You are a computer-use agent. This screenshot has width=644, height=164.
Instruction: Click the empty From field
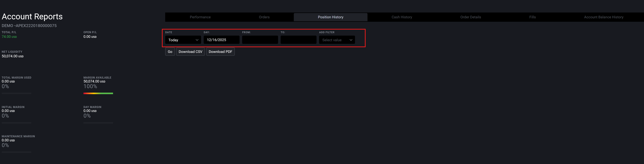pyautogui.click(x=260, y=40)
